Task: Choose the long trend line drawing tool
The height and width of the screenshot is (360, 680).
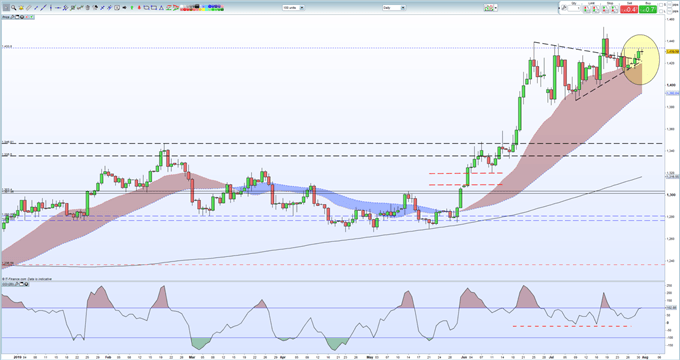Action: 43,7
